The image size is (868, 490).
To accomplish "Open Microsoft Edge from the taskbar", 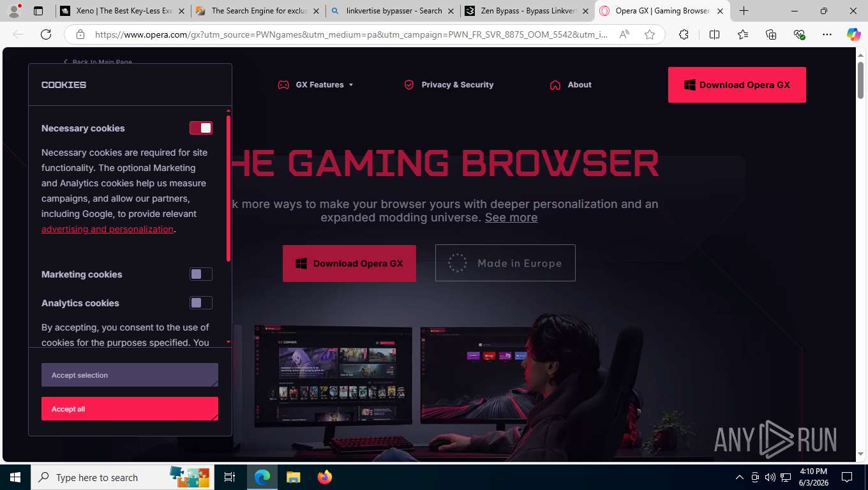I will [262, 477].
